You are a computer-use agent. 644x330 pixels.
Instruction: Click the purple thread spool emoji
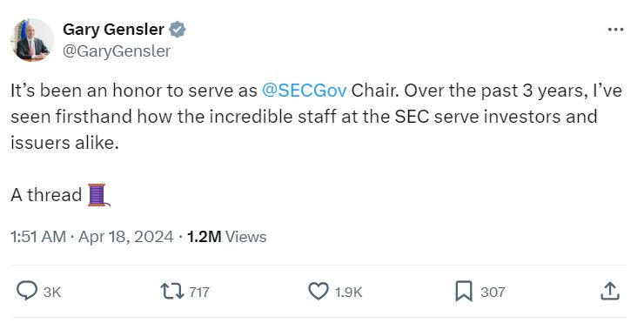(x=98, y=194)
